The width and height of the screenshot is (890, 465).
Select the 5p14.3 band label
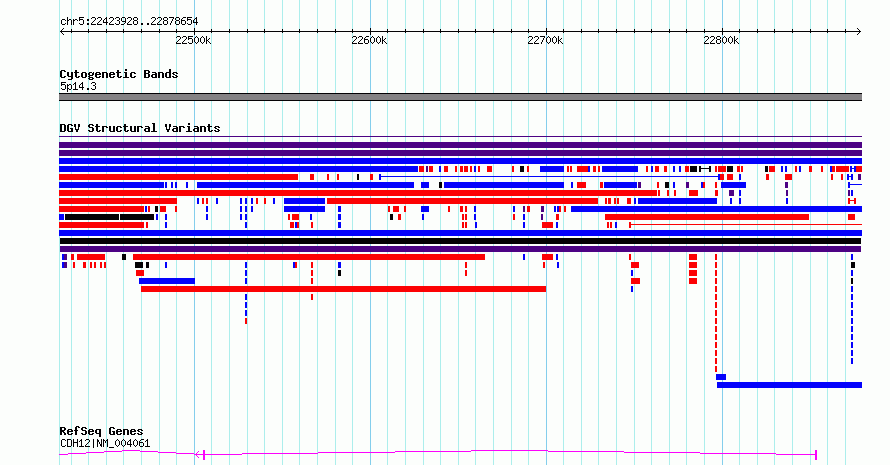pos(78,86)
